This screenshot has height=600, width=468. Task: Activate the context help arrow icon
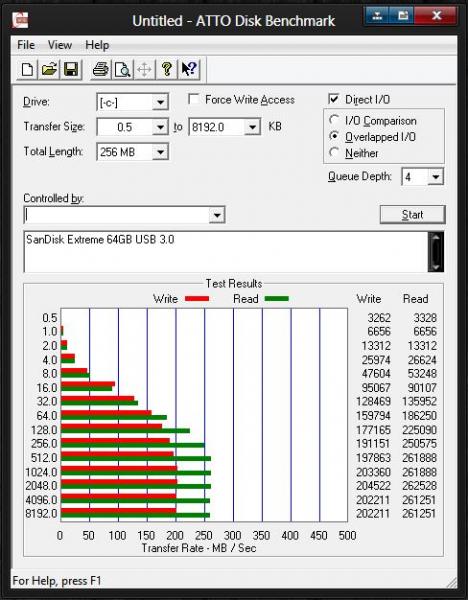189,69
